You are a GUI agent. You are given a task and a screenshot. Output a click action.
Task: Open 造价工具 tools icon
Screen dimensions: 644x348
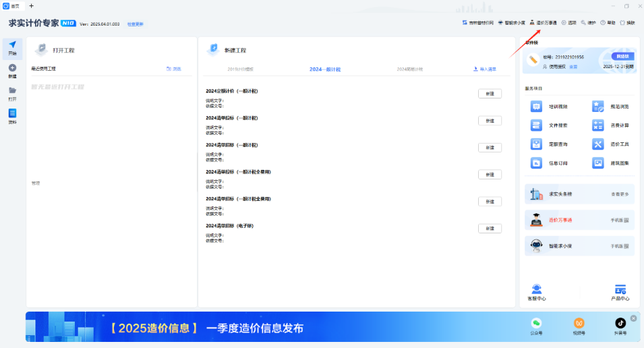tap(597, 144)
